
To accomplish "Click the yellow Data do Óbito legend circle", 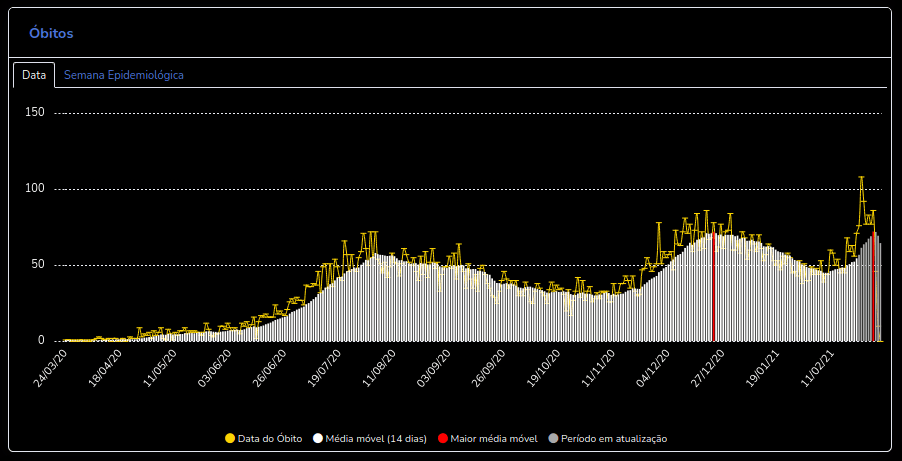I will [x=230, y=438].
